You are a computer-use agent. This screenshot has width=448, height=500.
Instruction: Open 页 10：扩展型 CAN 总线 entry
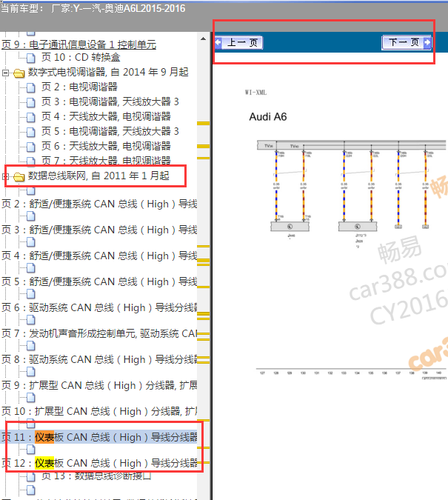point(99,411)
